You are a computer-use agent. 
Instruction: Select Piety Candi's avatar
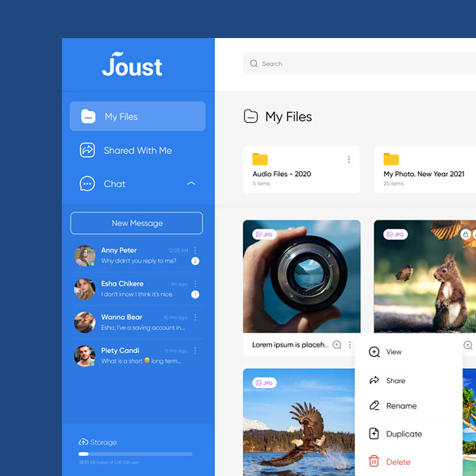pos(85,355)
